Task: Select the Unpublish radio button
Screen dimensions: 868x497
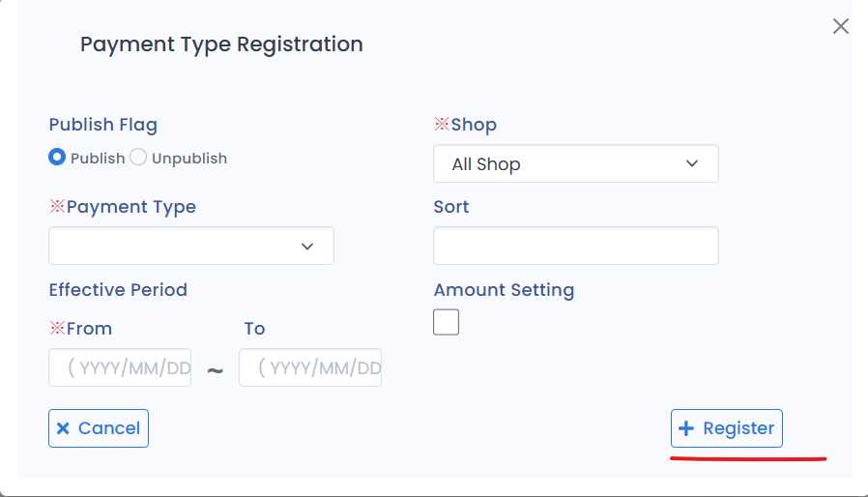Action: click(x=138, y=158)
